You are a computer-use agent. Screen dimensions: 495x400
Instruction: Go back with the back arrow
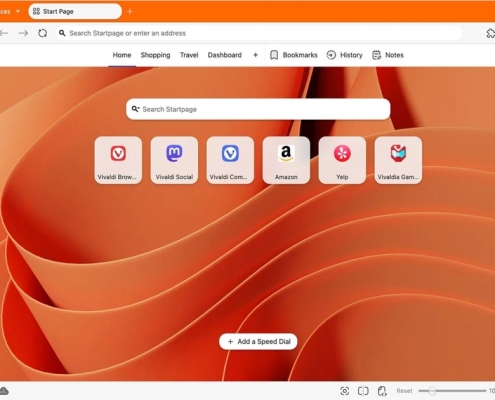(x=3, y=33)
